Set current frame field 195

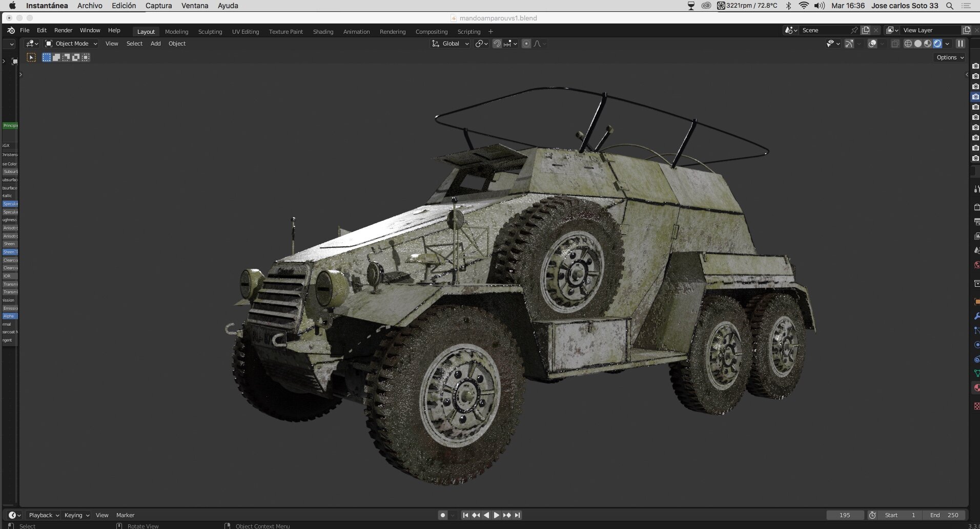pyautogui.click(x=845, y=515)
